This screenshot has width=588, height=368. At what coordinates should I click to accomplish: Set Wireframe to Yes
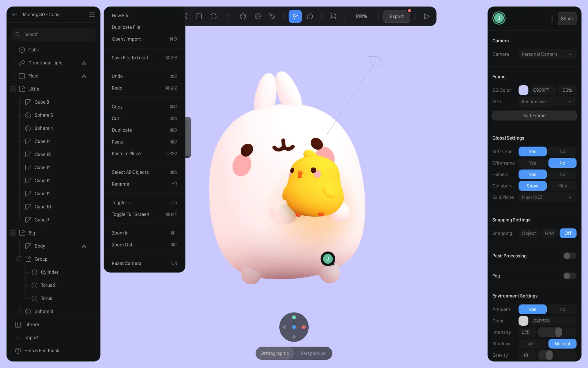click(532, 163)
